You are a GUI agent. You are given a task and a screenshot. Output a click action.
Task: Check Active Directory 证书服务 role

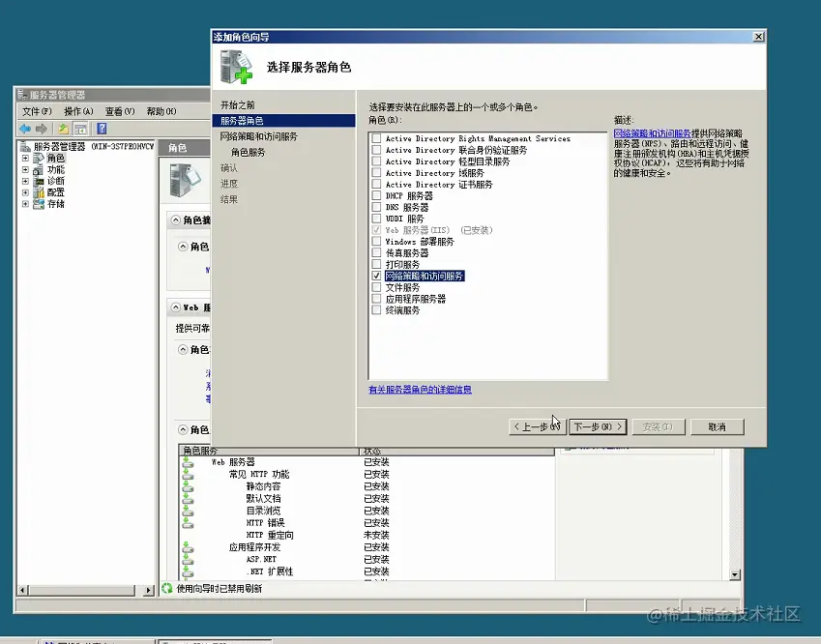(x=376, y=185)
